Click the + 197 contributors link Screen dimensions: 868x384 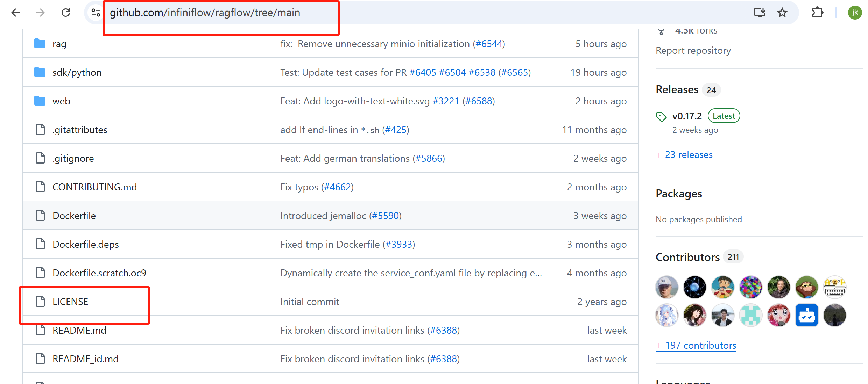point(696,346)
